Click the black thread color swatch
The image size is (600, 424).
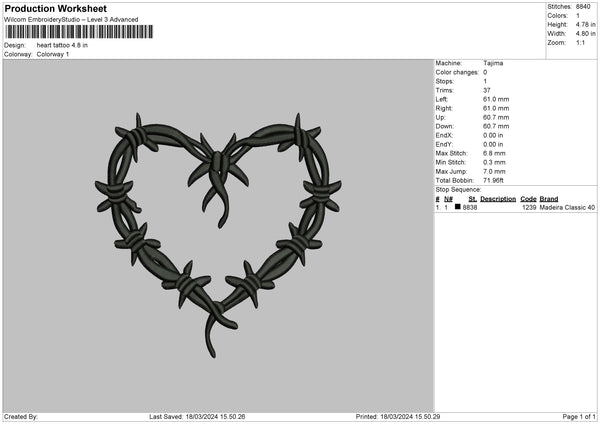457,207
